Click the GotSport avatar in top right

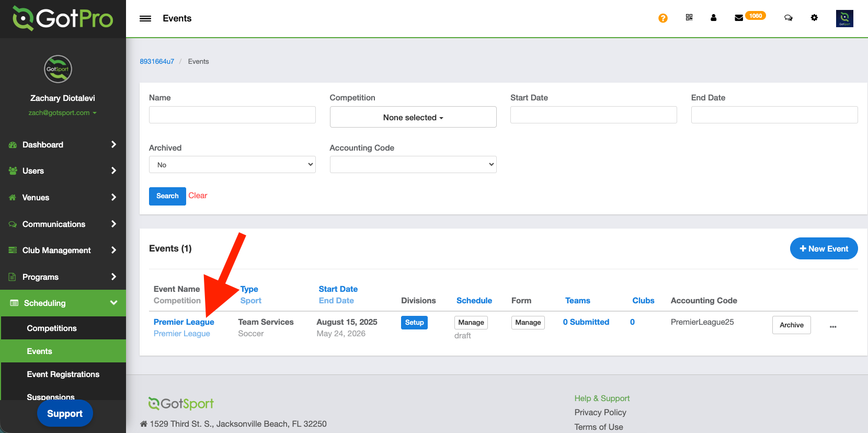[844, 18]
